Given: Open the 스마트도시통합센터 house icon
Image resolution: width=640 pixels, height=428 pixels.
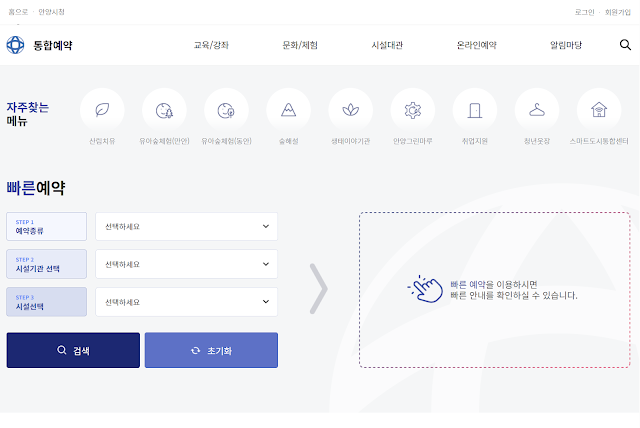Looking at the screenshot, I should pos(599,110).
